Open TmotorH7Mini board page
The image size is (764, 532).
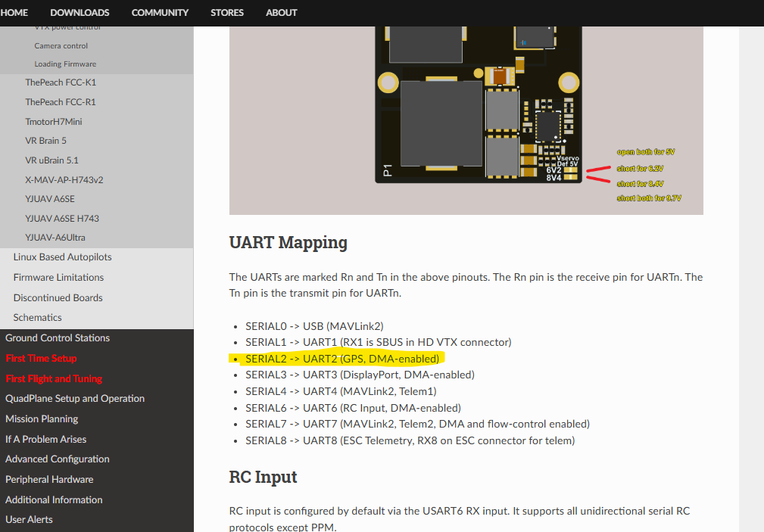point(54,121)
